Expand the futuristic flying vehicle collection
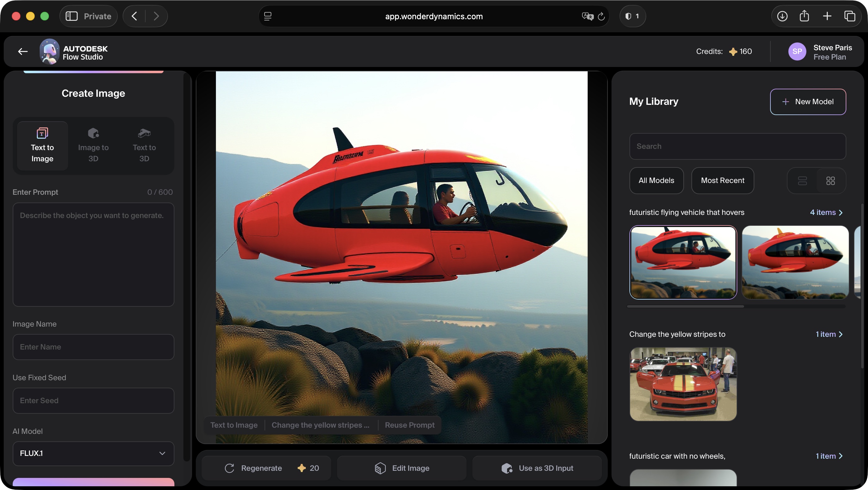This screenshot has height=490, width=868. tap(827, 212)
